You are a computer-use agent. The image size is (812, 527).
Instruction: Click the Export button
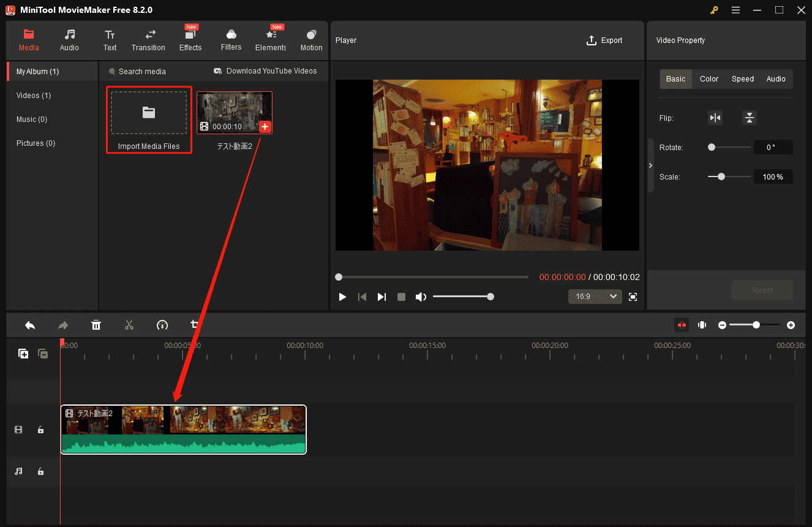[x=604, y=40]
